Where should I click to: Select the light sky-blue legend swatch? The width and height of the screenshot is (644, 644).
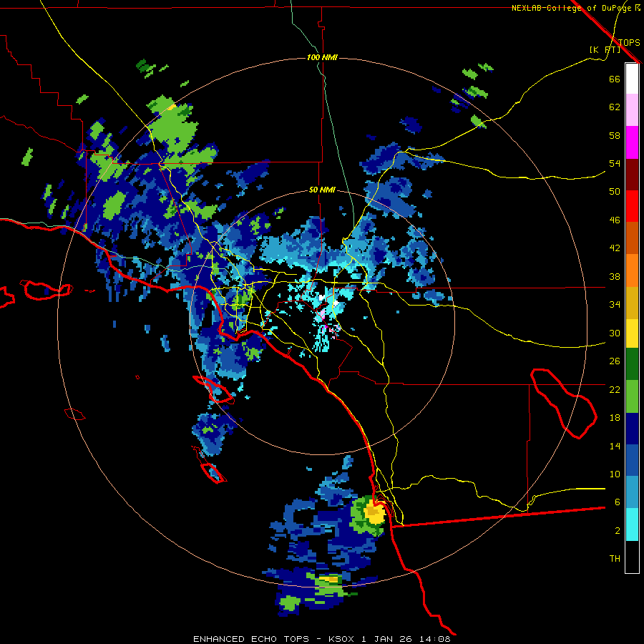(x=632, y=492)
